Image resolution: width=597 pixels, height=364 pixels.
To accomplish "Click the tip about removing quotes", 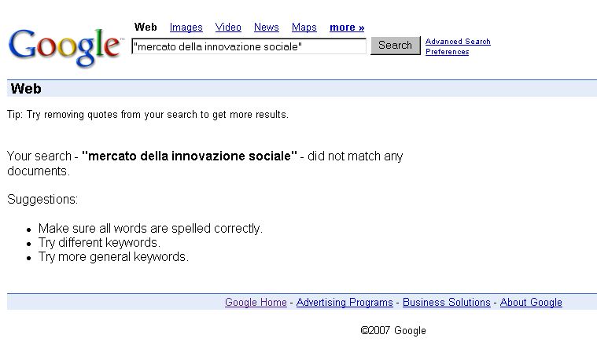I will tap(148, 115).
